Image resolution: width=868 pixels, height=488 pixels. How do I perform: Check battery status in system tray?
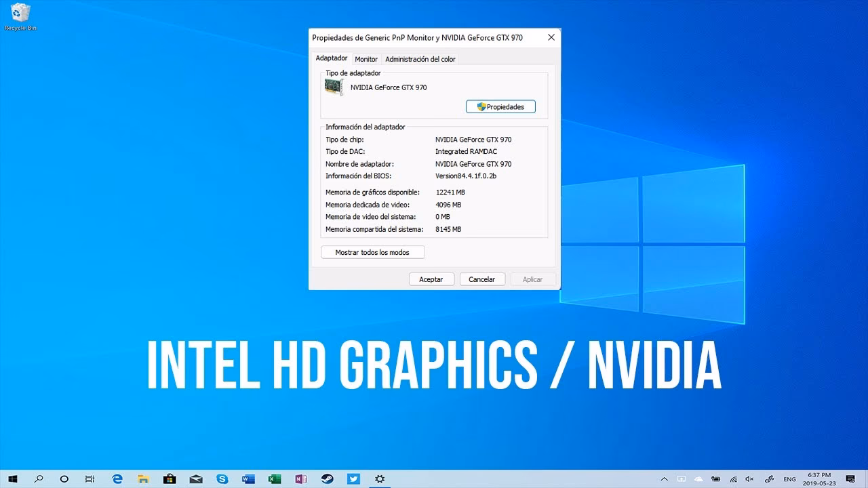point(716,479)
